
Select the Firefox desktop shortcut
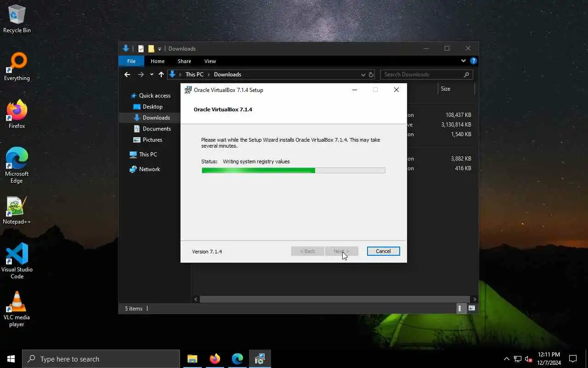pyautogui.click(x=17, y=115)
